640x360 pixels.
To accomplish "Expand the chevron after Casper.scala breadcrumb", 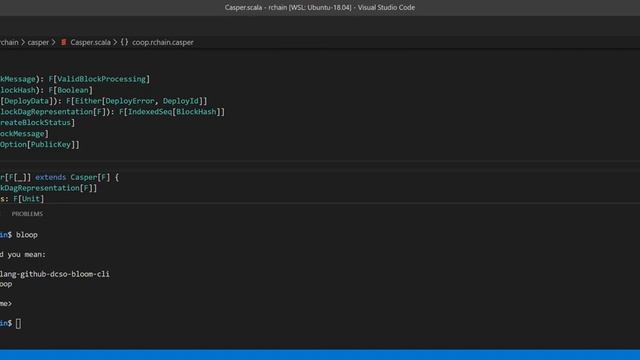I will pos(115,42).
